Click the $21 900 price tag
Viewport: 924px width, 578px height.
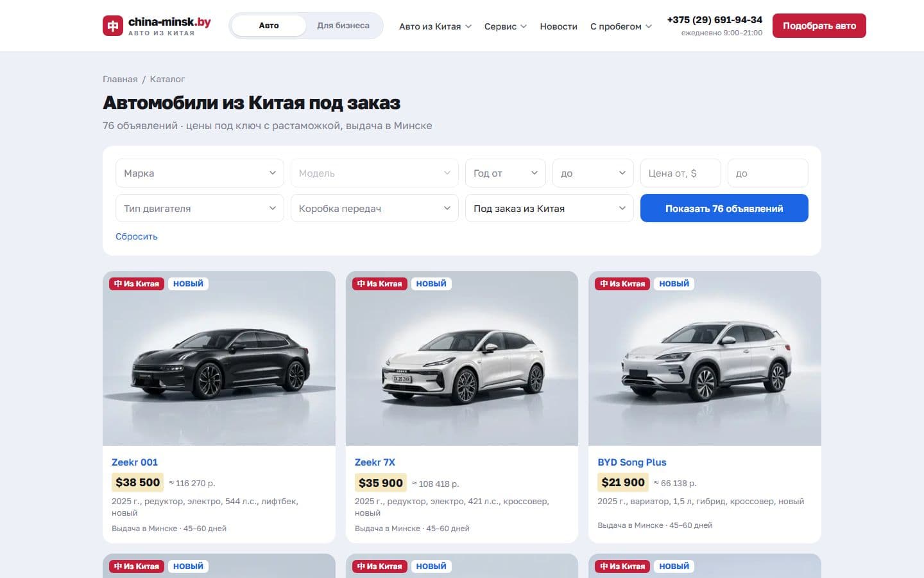(623, 482)
